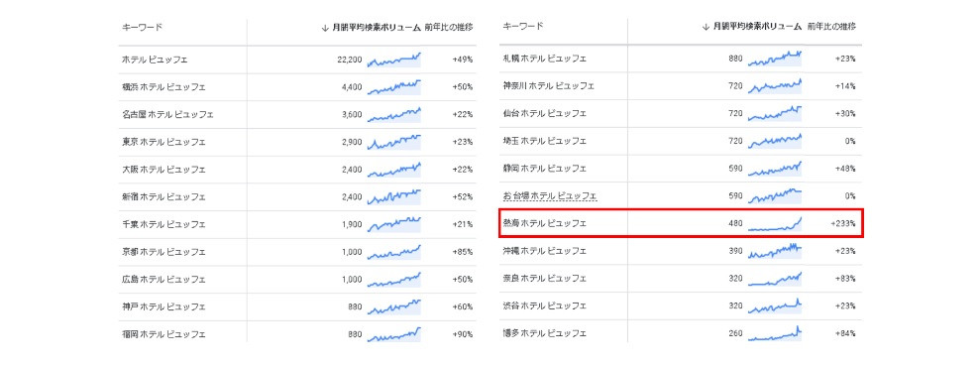The height and width of the screenshot is (365, 980).
Task: Open trend sparkline for ホテル ビュッフェ 22,200
Action: click(x=394, y=61)
